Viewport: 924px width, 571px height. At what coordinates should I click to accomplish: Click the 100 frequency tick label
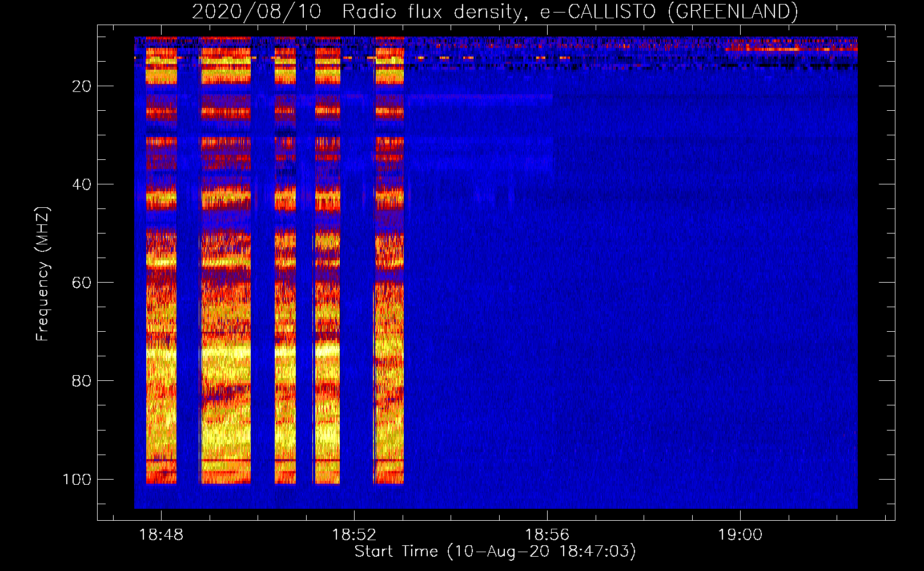[77, 479]
